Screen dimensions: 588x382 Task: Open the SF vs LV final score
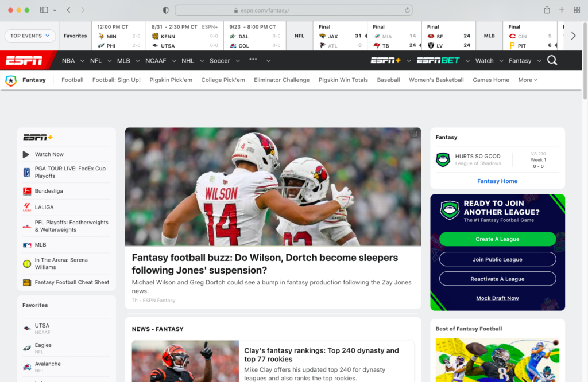pyautogui.click(x=448, y=36)
